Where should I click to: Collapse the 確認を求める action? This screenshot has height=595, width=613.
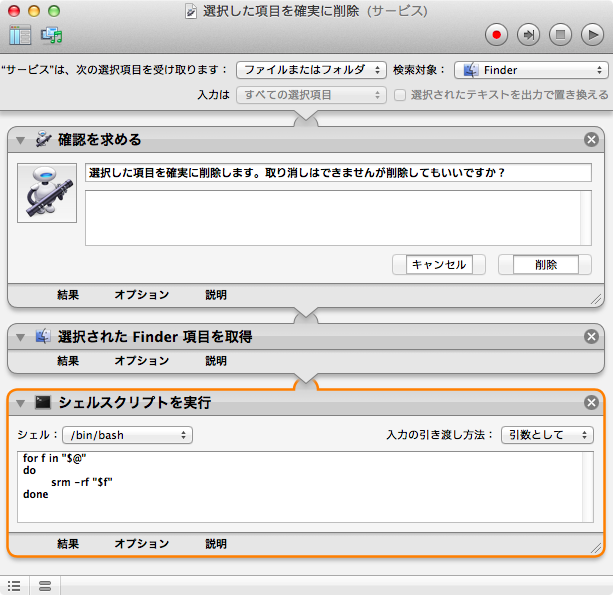(x=20, y=140)
